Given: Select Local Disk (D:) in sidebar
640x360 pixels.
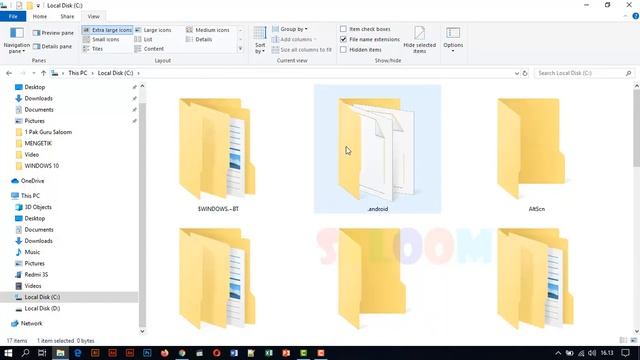Looking at the screenshot, I should 42,308.
